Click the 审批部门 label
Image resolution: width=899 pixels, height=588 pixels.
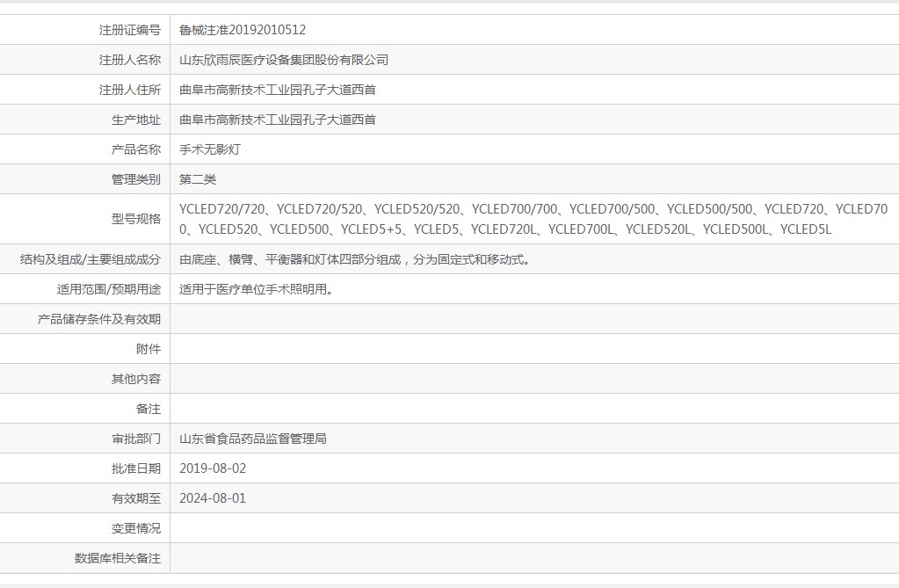click(136, 439)
